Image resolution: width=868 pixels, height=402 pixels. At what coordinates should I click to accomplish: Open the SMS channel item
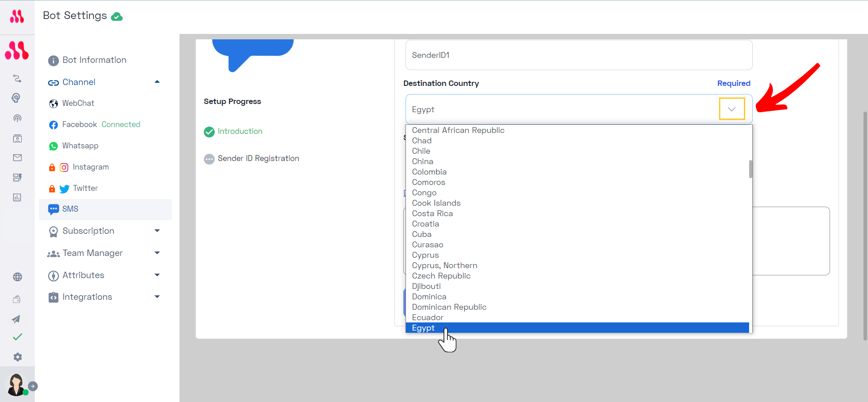[x=105, y=209]
